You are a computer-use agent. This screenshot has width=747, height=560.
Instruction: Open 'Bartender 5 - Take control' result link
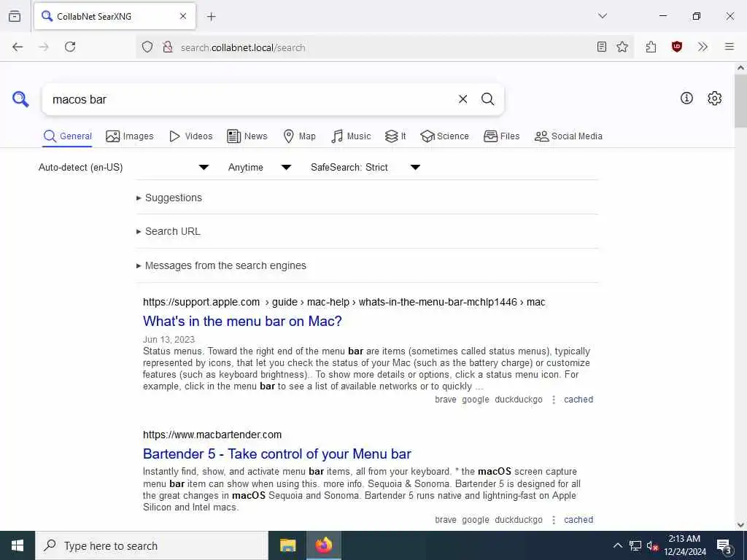pos(276,454)
